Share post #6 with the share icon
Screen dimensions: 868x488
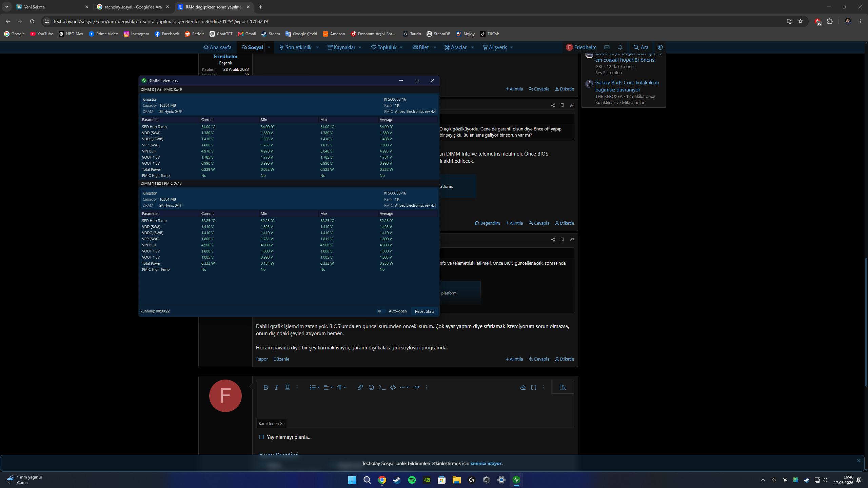coord(553,105)
